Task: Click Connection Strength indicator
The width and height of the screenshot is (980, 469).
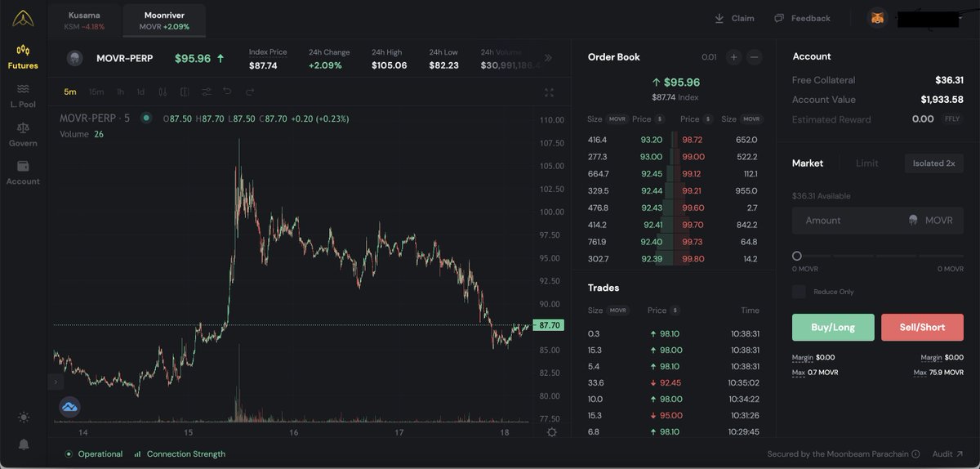Action: coord(179,453)
